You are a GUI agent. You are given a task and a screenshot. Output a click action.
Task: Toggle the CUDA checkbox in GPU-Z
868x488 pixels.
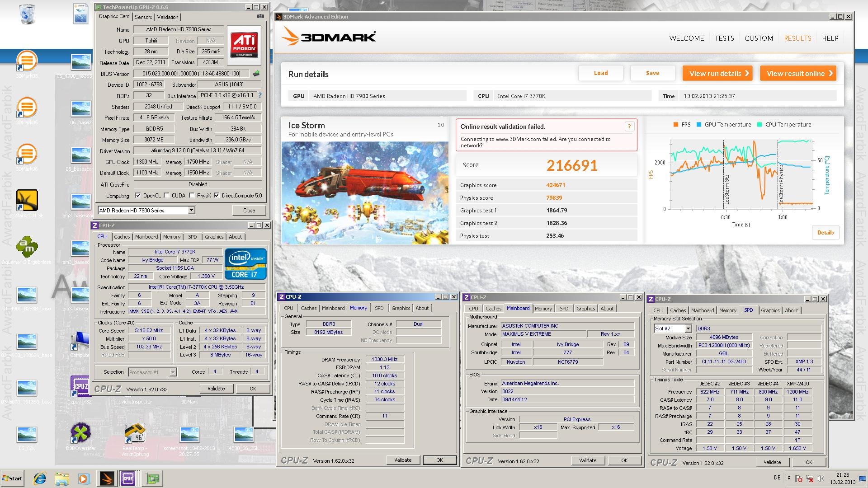[x=166, y=196]
